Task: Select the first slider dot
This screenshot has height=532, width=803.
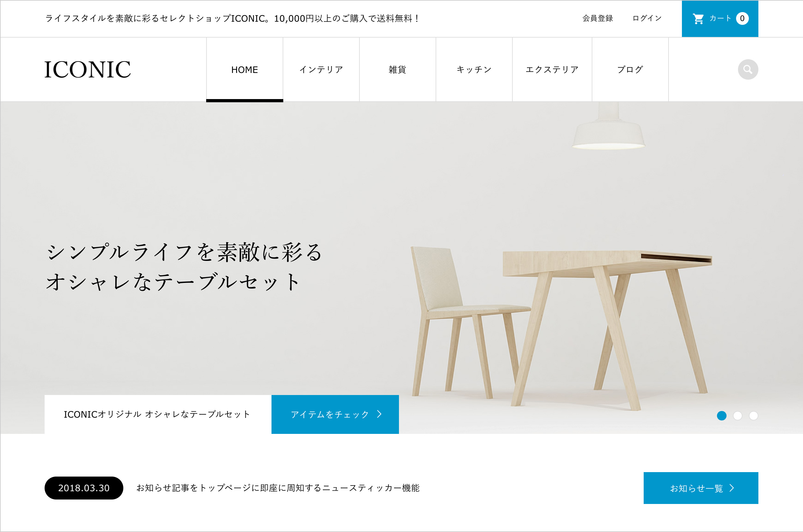Action: [x=721, y=416]
